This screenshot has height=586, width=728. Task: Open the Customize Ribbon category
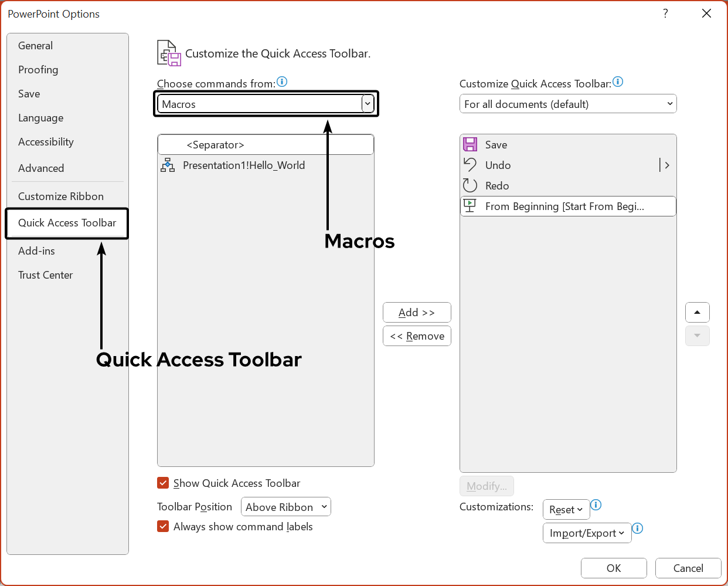point(61,197)
